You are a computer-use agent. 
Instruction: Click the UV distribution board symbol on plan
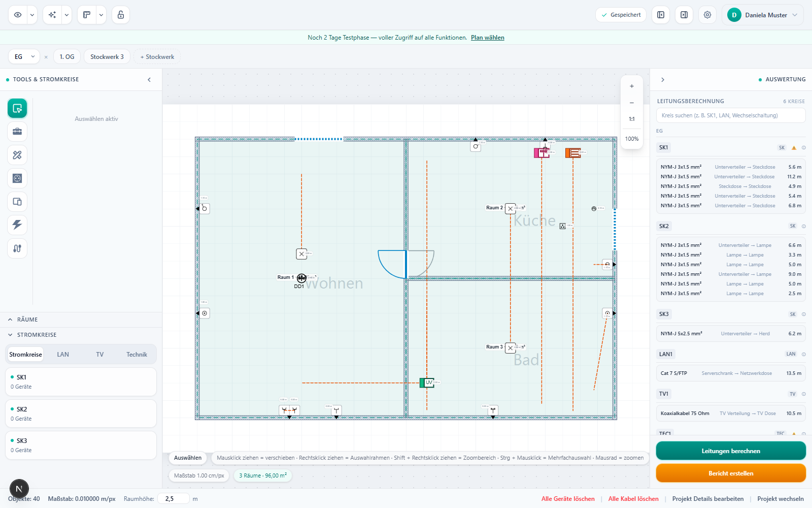point(427,383)
